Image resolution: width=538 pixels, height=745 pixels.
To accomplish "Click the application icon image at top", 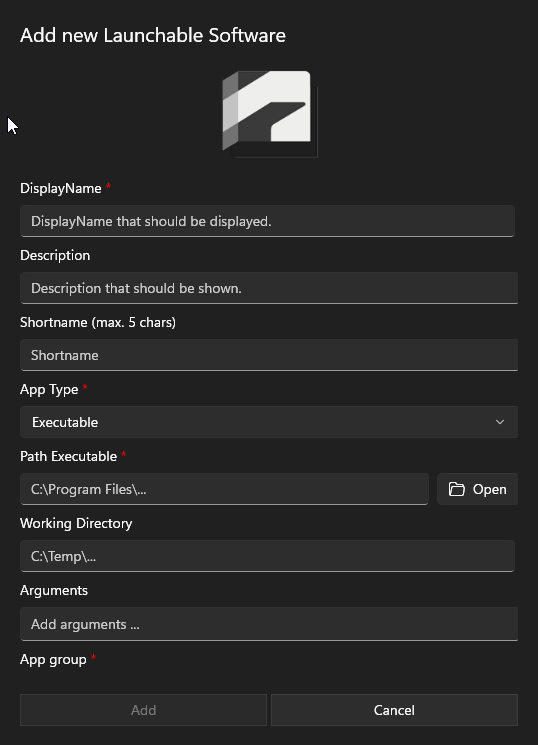I will [x=269, y=113].
